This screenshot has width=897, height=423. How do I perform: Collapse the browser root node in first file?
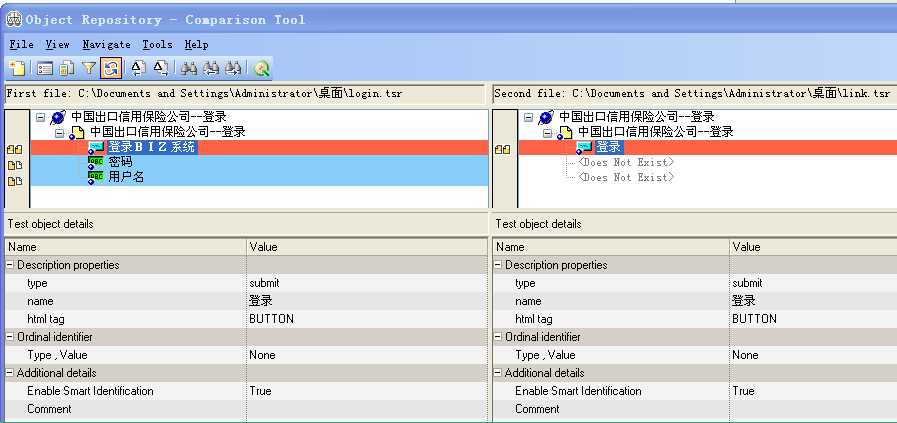(x=40, y=117)
